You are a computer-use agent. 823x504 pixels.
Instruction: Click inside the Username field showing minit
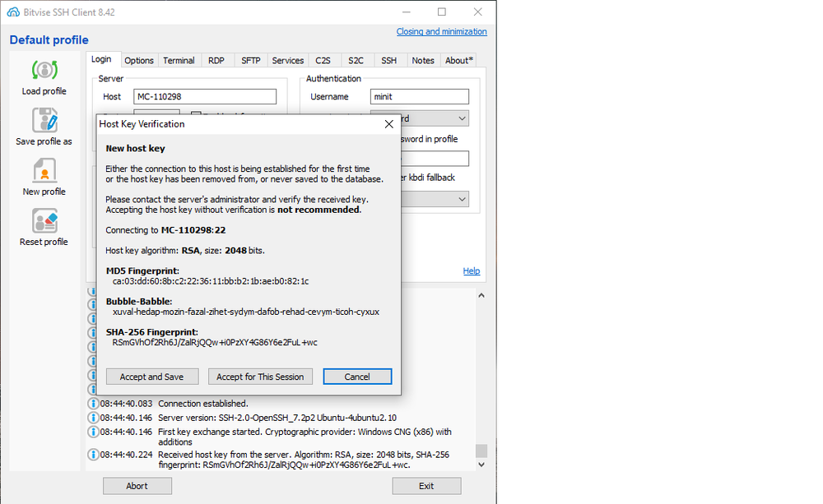point(419,96)
